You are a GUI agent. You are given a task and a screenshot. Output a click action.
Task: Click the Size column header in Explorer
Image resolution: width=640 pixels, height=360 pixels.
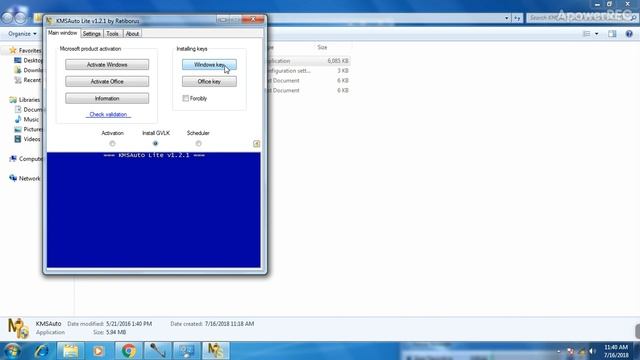click(322, 47)
